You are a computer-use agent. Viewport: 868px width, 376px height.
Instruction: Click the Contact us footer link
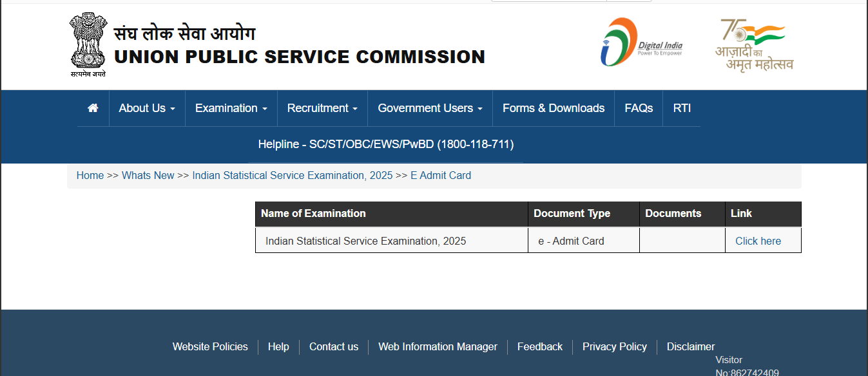coord(333,346)
